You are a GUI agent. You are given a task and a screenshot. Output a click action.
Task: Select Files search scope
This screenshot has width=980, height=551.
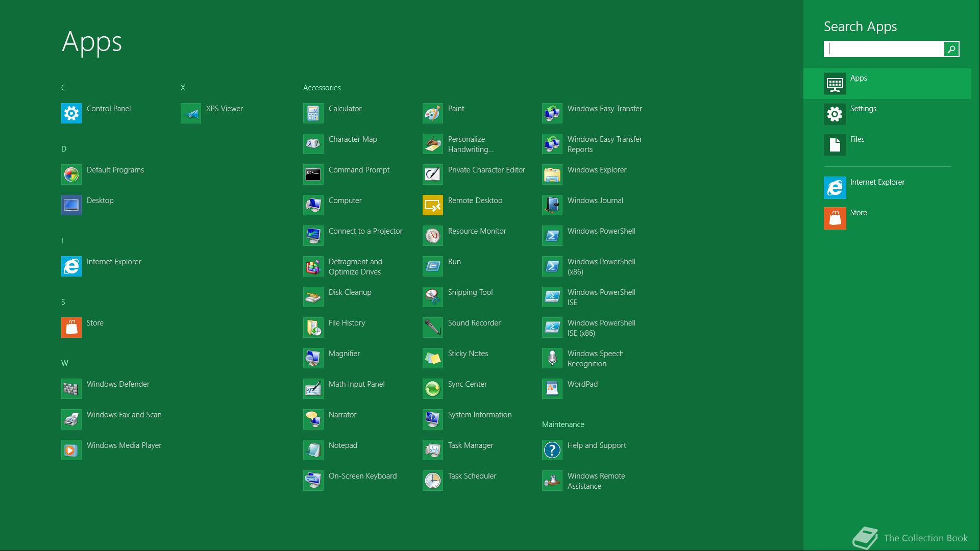pos(887,145)
